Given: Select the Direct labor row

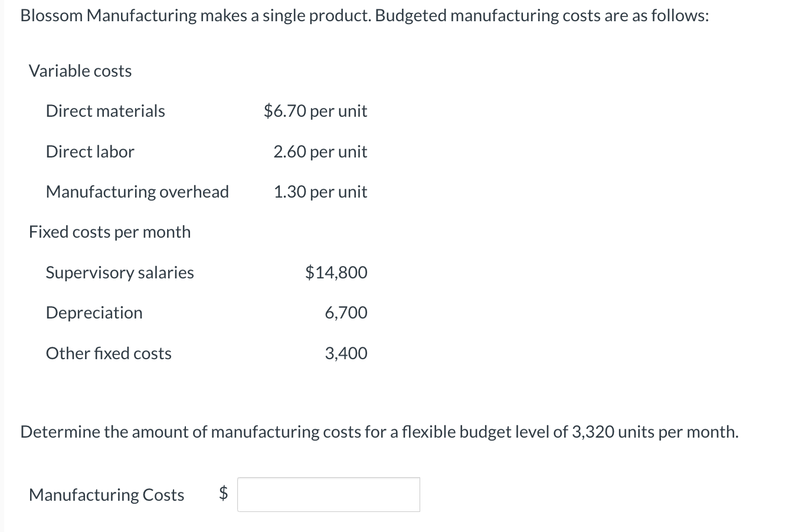Looking at the screenshot, I should click(90, 151).
